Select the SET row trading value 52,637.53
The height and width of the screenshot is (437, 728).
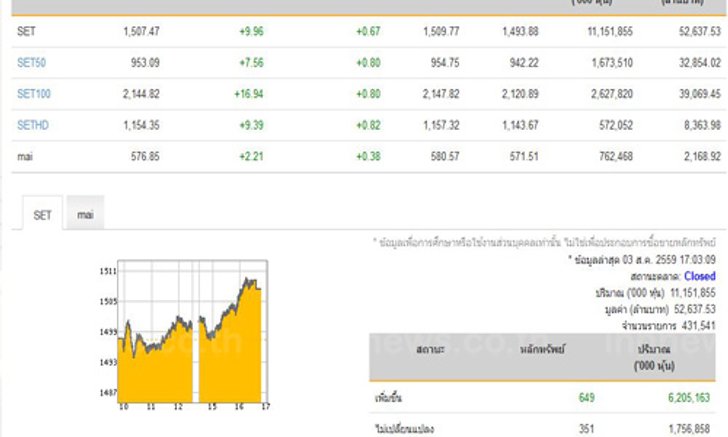point(700,31)
